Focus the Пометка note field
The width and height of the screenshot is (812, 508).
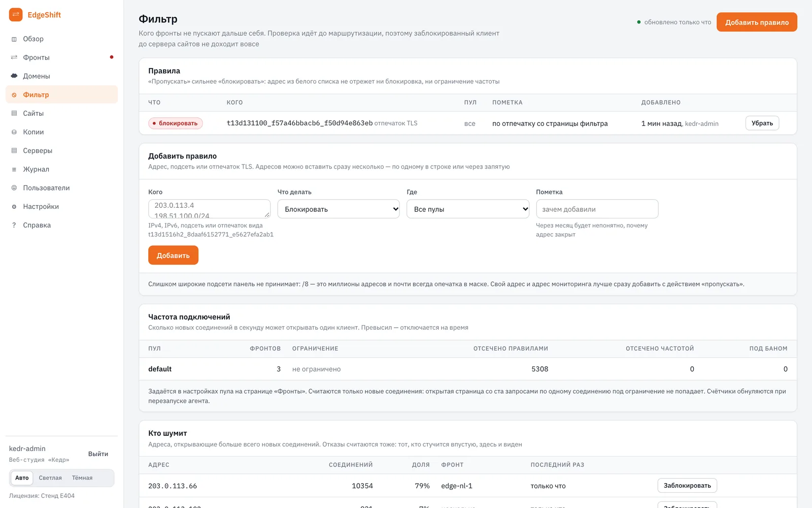point(597,209)
